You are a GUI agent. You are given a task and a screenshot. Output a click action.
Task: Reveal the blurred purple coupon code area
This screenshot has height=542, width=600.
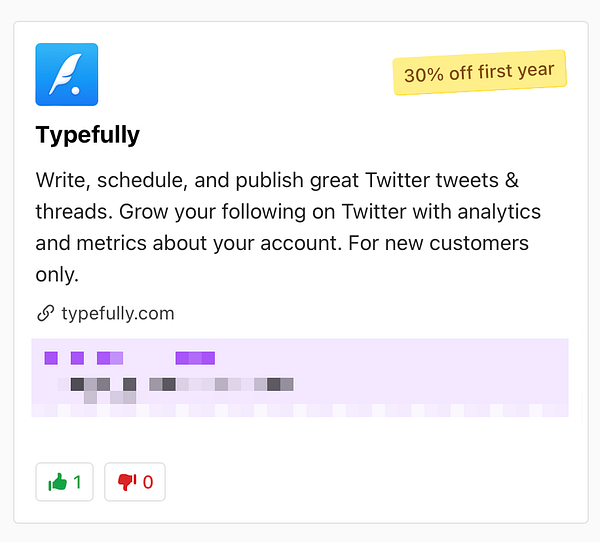coord(300,377)
